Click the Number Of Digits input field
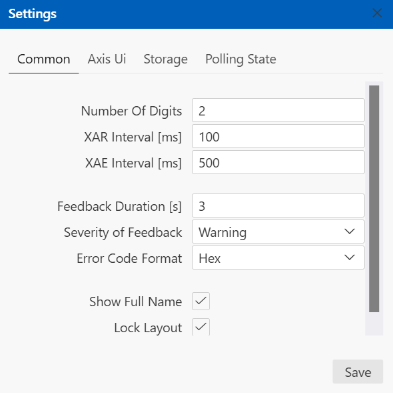This screenshot has height=393, width=393. 278,110
